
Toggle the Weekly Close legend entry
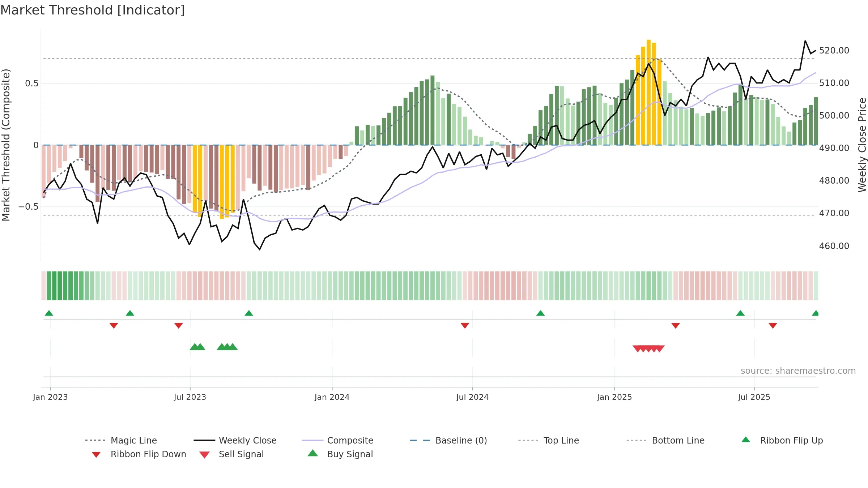click(235, 440)
